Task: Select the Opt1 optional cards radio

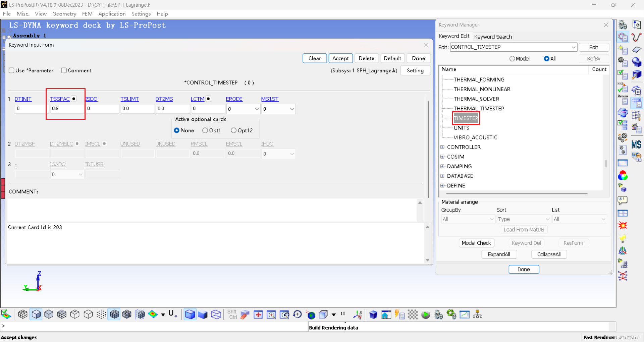Action: tap(205, 130)
